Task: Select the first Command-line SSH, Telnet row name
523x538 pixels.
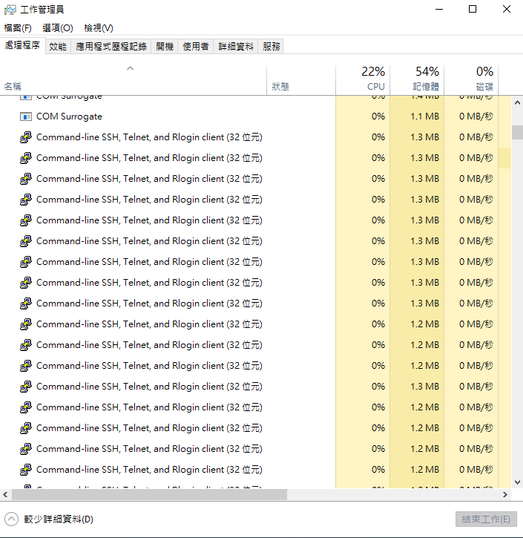Action: tap(149, 137)
